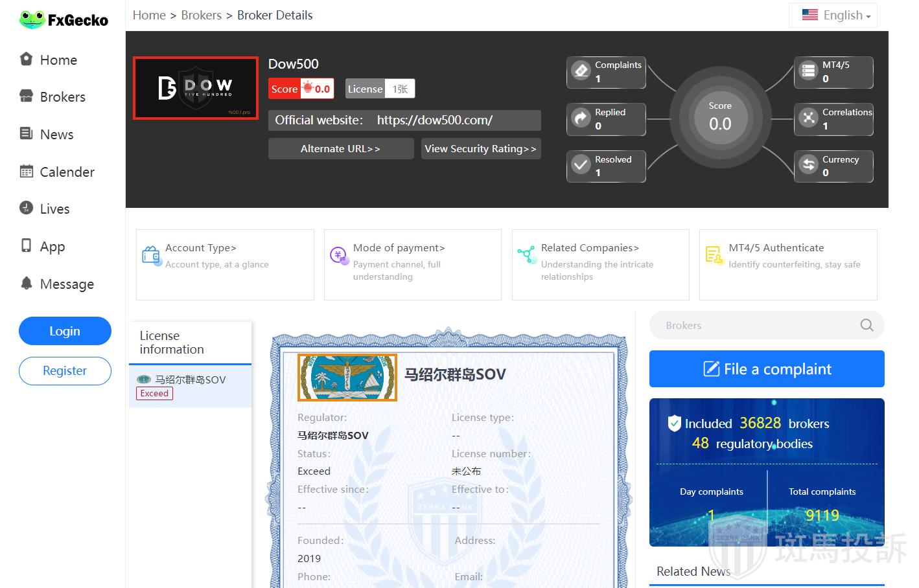Open the Account Type card

click(x=224, y=264)
